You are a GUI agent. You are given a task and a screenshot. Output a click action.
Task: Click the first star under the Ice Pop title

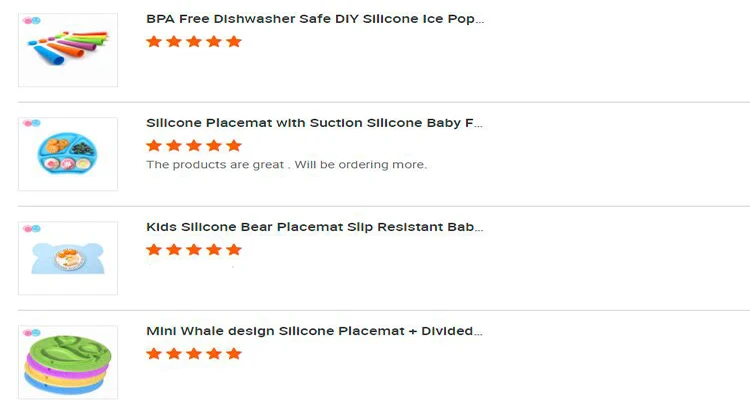(153, 42)
